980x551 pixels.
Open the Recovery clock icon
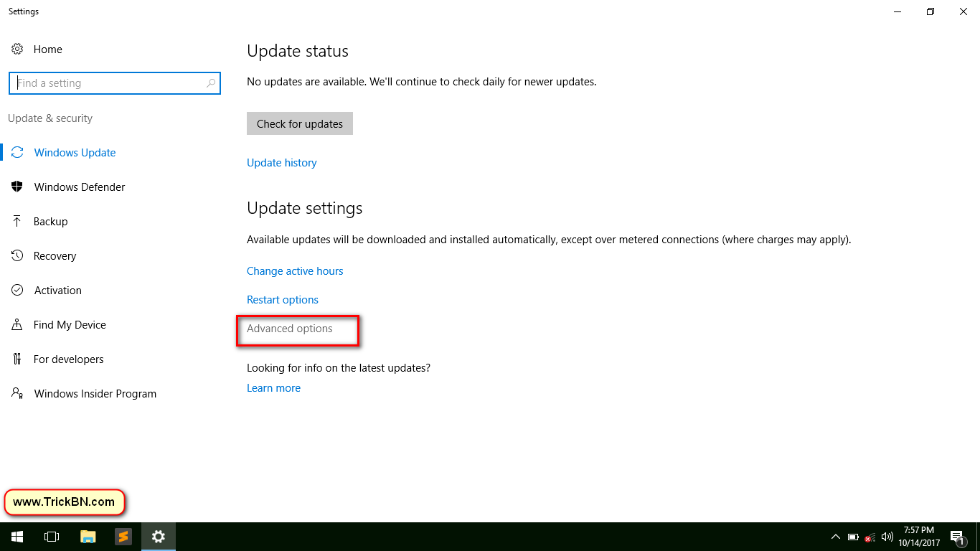(17, 256)
